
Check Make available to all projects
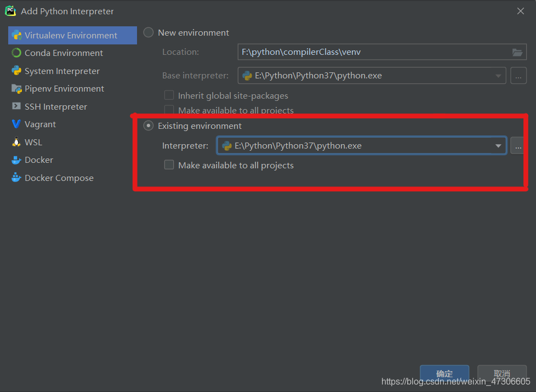[x=169, y=164]
